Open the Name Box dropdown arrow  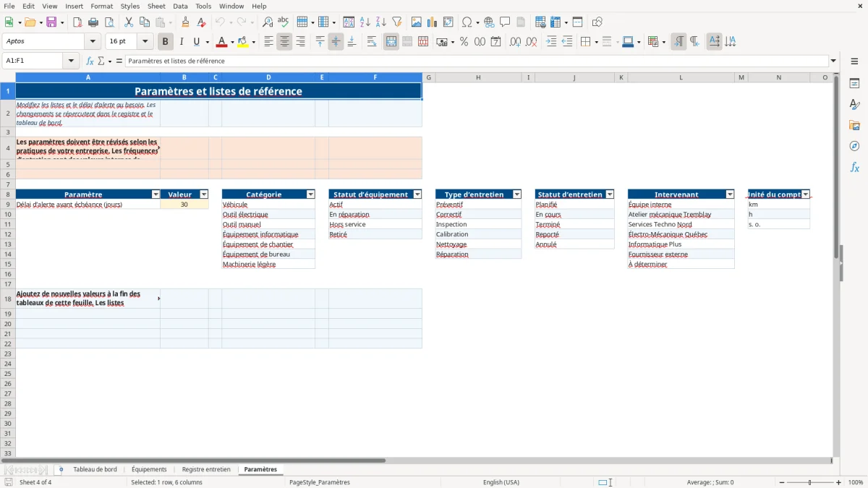[71, 61]
